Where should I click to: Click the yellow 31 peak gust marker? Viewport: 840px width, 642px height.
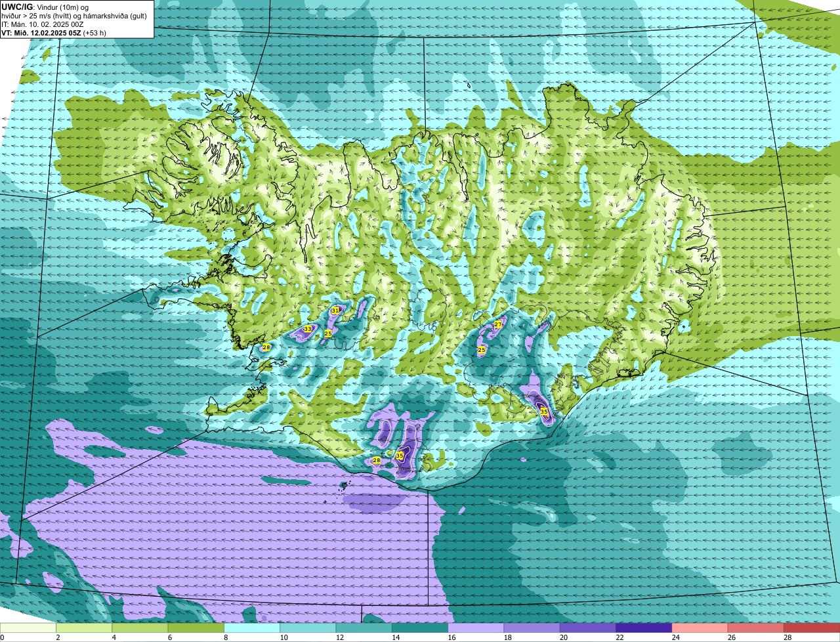[x=335, y=310]
